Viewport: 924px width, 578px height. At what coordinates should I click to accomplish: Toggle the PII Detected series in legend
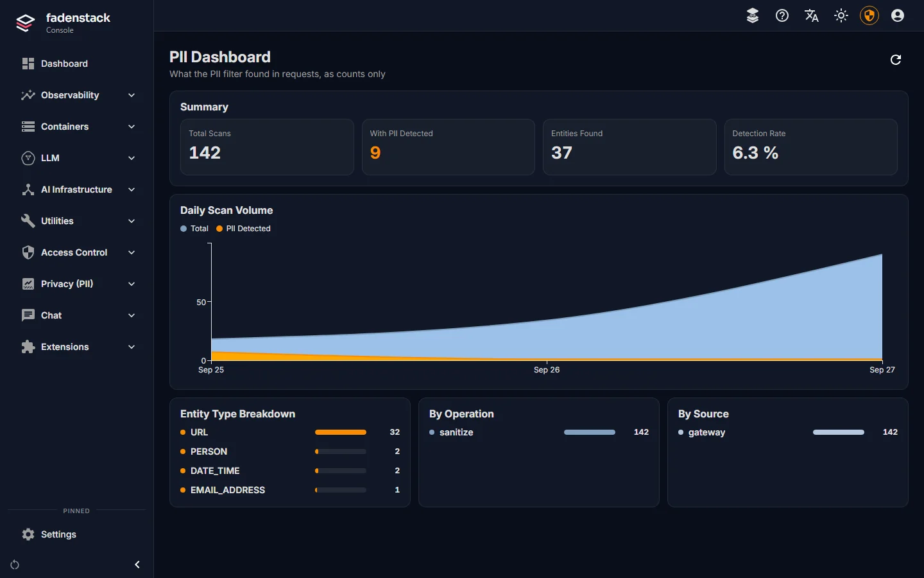[x=243, y=229]
